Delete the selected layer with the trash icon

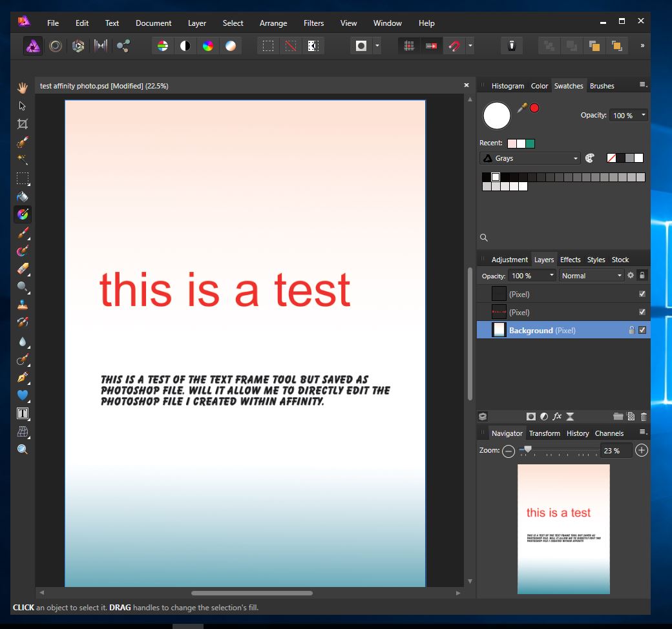[644, 417]
